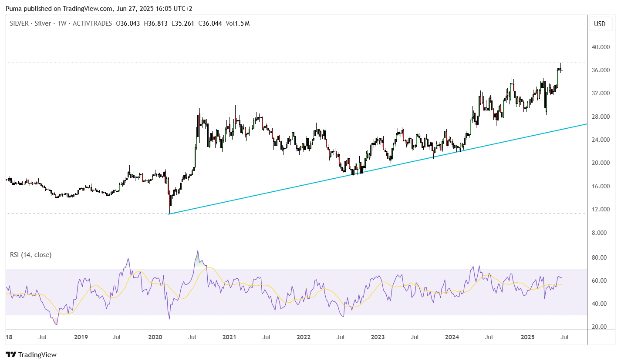
Task: Select the USD currency button
Action: 600,24
